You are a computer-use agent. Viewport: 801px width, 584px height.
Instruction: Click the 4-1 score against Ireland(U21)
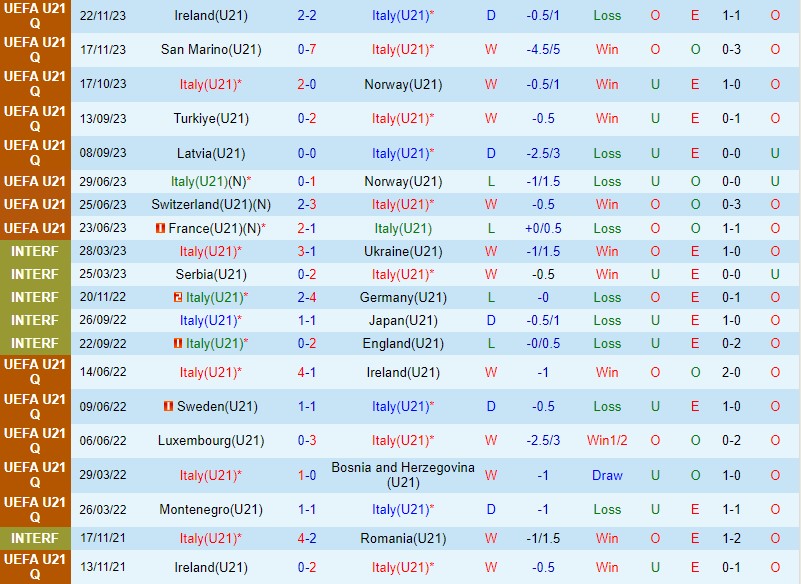(307, 372)
